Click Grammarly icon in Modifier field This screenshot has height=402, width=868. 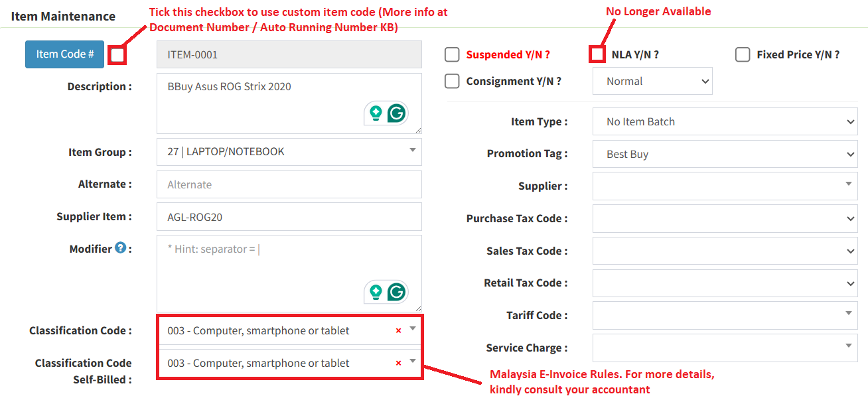tap(397, 292)
